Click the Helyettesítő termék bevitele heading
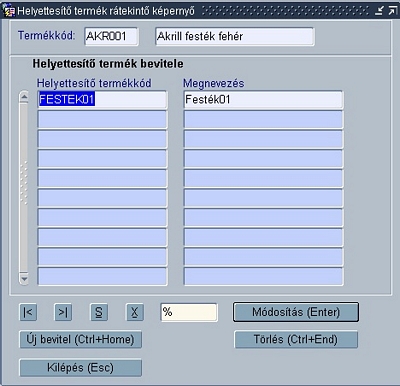Screen dimensions: 400x386 [x=108, y=64]
